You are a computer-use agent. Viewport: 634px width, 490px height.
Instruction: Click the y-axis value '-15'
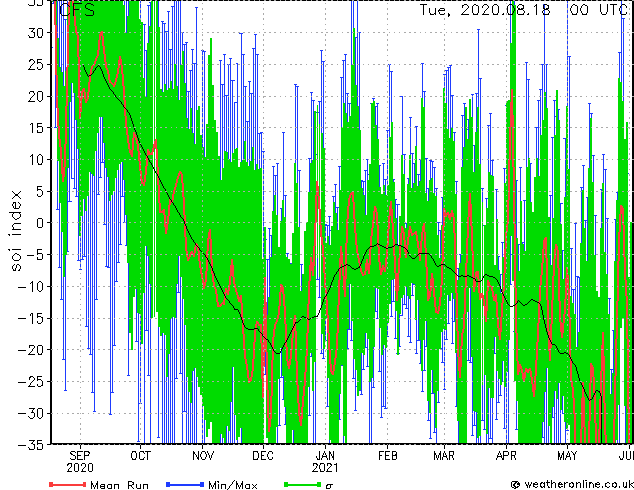coord(31,319)
